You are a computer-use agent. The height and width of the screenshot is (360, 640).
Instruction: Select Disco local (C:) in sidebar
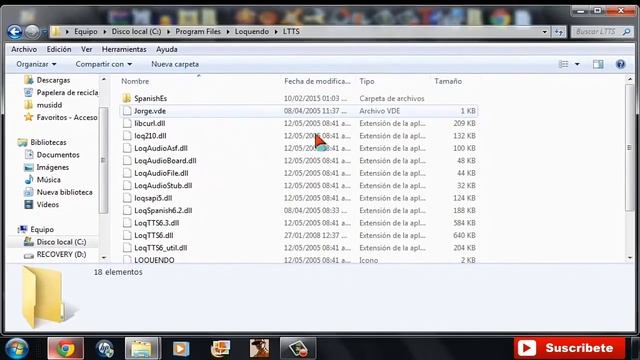click(x=61, y=242)
